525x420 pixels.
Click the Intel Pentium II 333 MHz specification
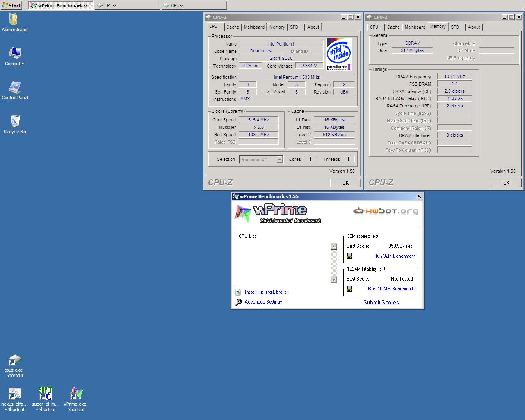[x=297, y=77]
